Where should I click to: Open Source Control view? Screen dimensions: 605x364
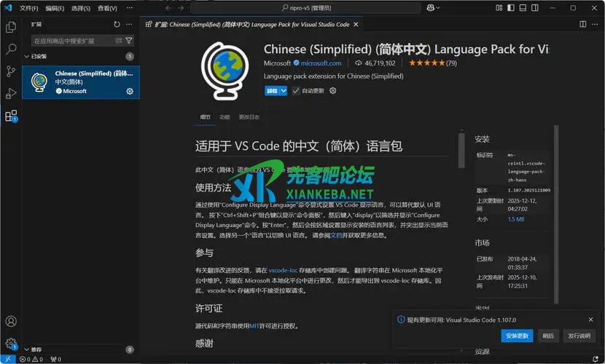pos(11,71)
